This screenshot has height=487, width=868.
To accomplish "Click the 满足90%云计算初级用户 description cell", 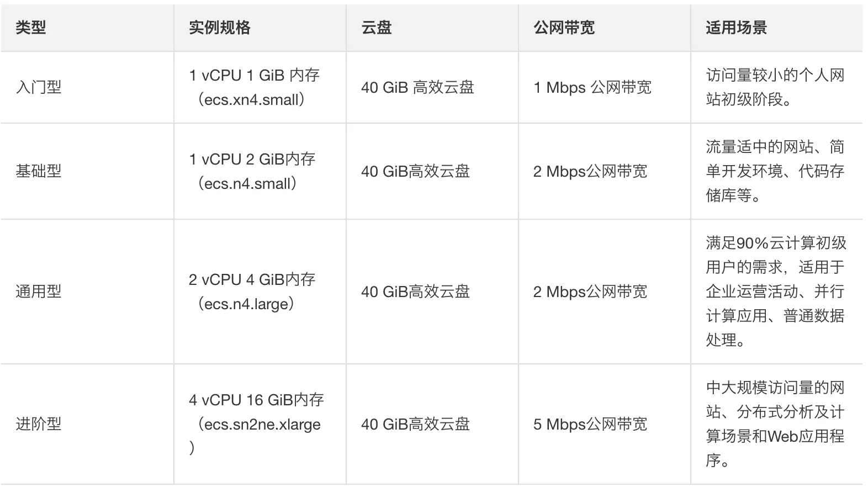I will pyautogui.click(x=776, y=292).
